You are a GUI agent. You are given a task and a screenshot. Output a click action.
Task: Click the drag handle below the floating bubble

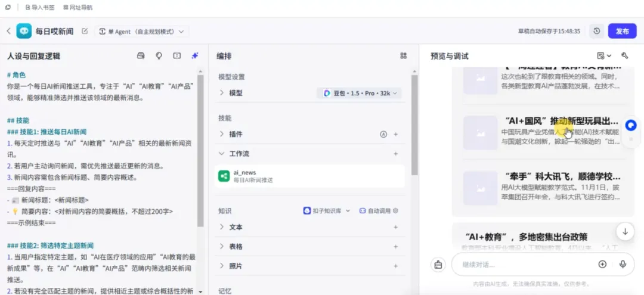pyautogui.click(x=631, y=139)
